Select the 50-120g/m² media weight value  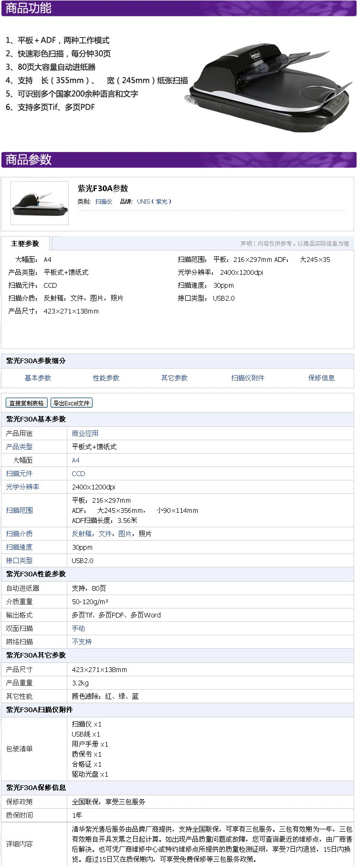[x=90, y=602]
